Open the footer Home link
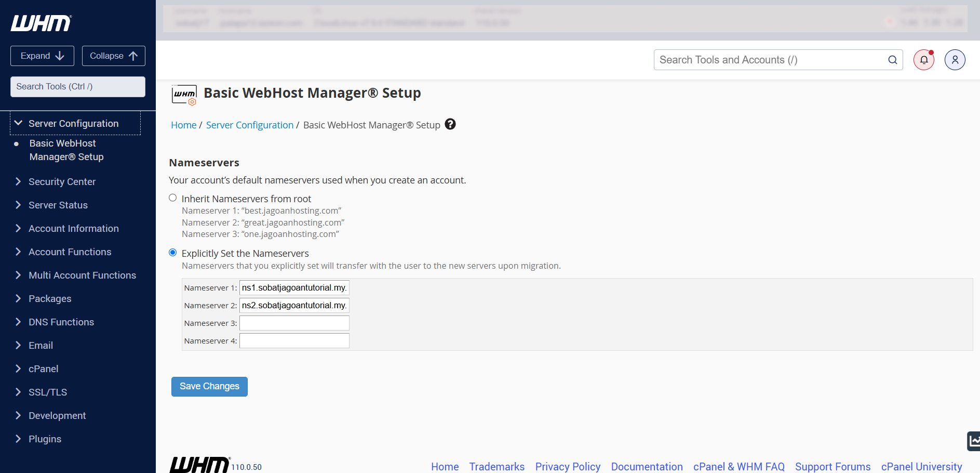Screen dimensions: 980x473 point(445,467)
